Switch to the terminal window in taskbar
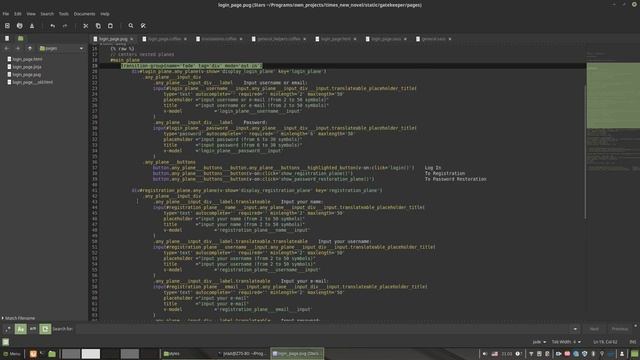Viewport: 640px width, 360px height. tap(243, 353)
